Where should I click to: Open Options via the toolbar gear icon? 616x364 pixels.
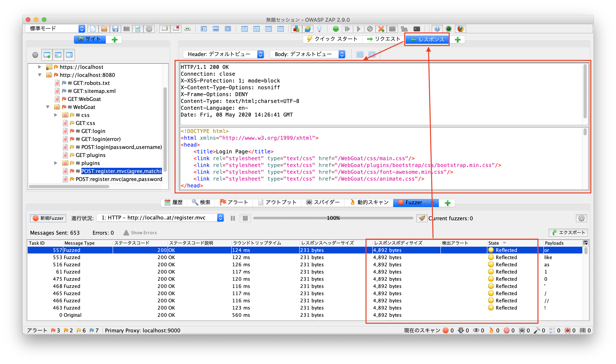click(149, 29)
